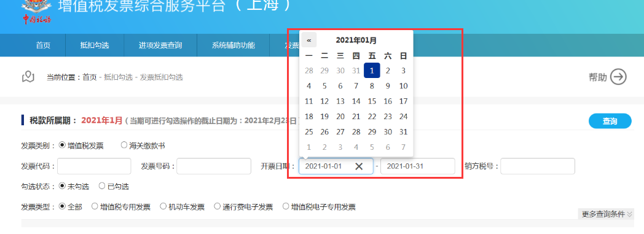Click the end date field 2021-01-31
Viewport: 644px width, 234px height.
click(x=418, y=166)
